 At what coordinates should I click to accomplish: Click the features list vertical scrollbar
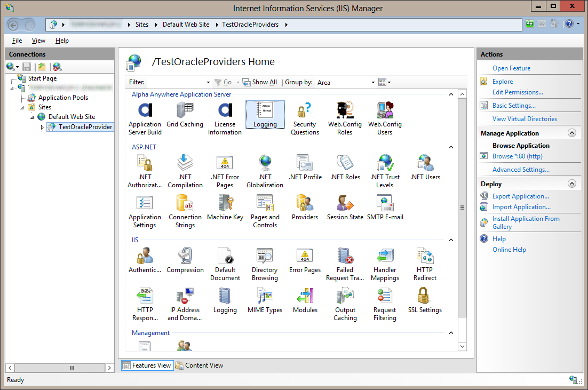pos(463,208)
